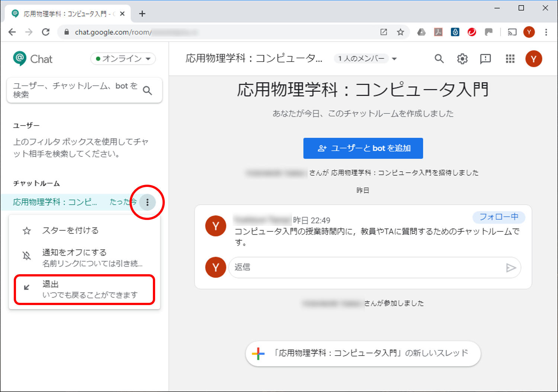558x392 pixels.
Task: Click the lock icon in the address bar
Action: pos(67,32)
